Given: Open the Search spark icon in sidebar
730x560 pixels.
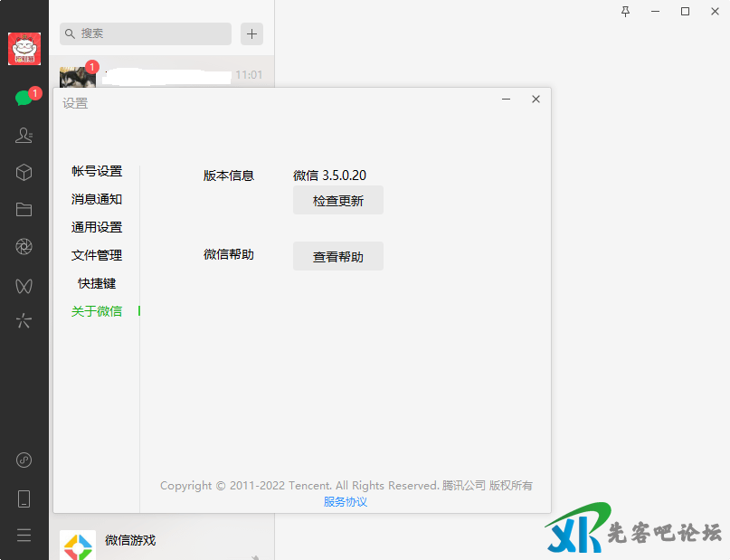Looking at the screenshot, I should coord(24,321).
